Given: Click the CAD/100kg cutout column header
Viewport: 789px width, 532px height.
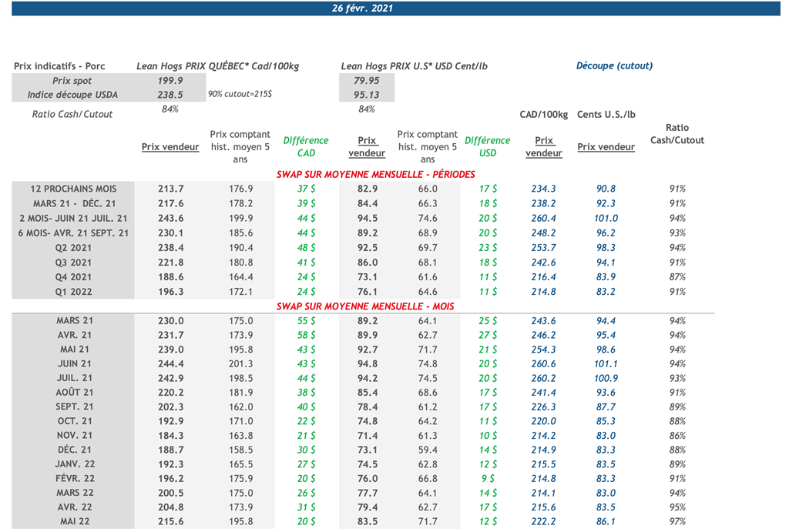Looking at the screenshot, I should 544,115.
